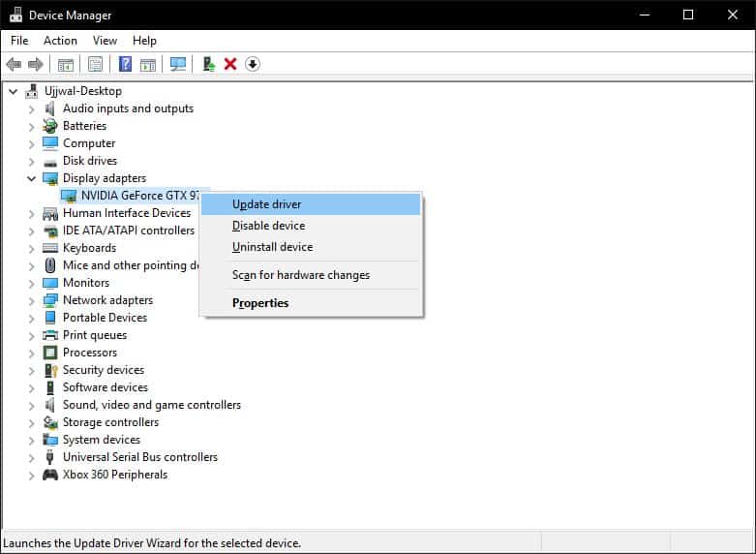Image resolution: width=756 pixels, height=554 pixels.
Task: Click the Batteries category icon
Action: [49, 126]
